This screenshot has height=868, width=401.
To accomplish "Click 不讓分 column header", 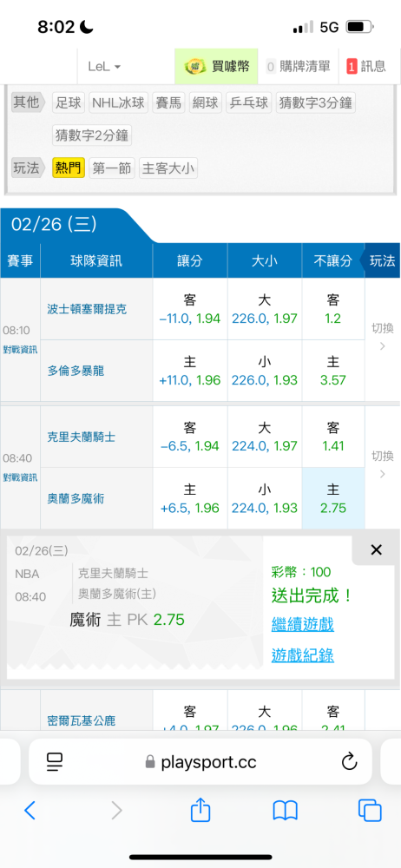I will 332,260.
